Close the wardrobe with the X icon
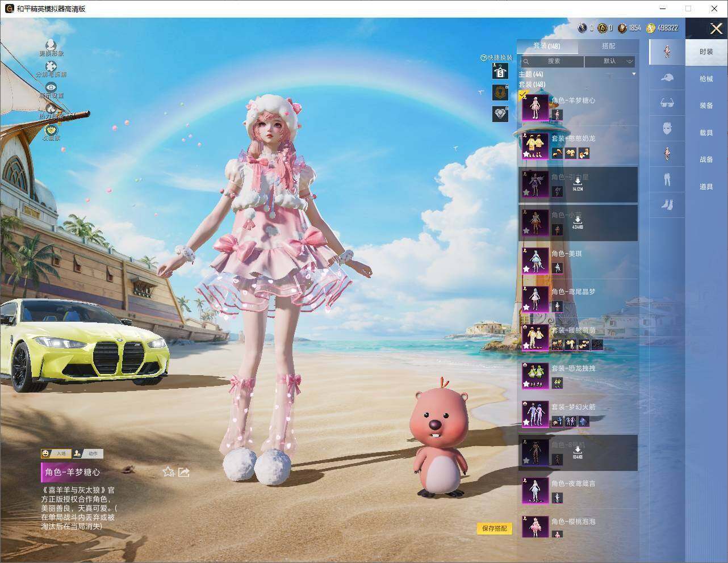Image resolution: width=728 pixels, height=563 pixels. (716, 28)
